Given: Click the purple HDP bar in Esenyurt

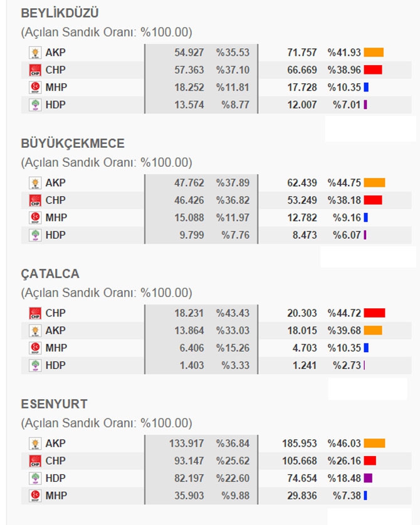Looking at the screenshot, I should [x=368, y=479].
